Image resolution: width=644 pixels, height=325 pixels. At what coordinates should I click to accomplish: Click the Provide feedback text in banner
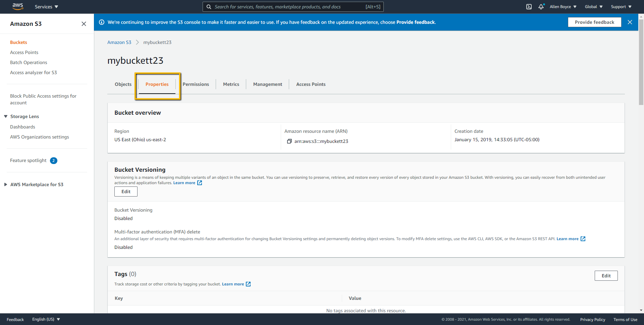click(416, 22)
